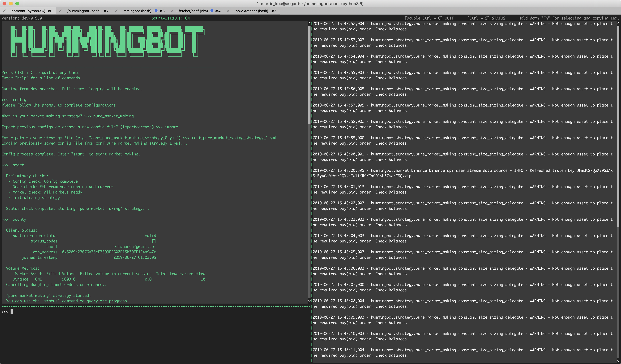The width and height of the screenshot is (621, 364).
Task: Switch to the '...fetcher/conf (vim)' tab
Action: pos(192,11)
